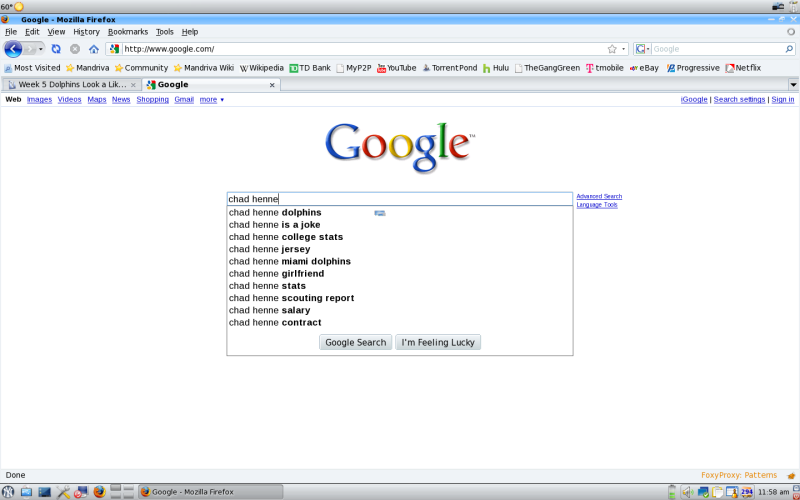Close the Google tab
This screenshot has height=500, width=800.
(x=272, y=85)
